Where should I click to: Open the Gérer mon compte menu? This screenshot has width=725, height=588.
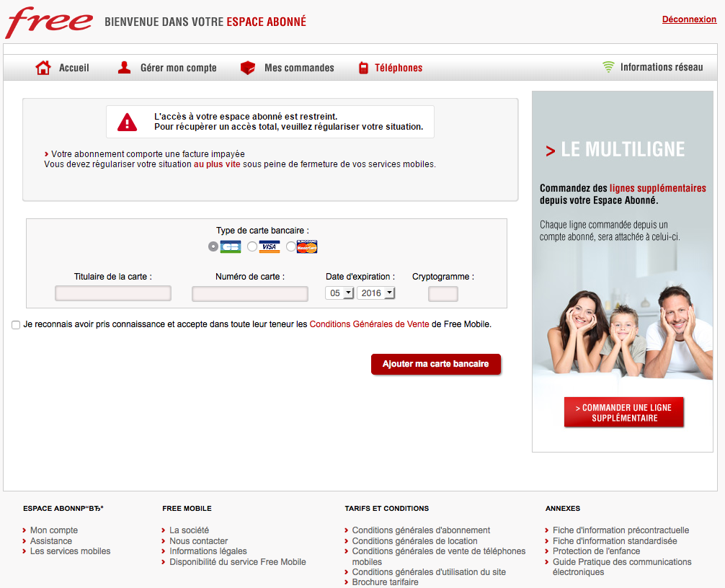pyautogui.click(x=179, y=68)
